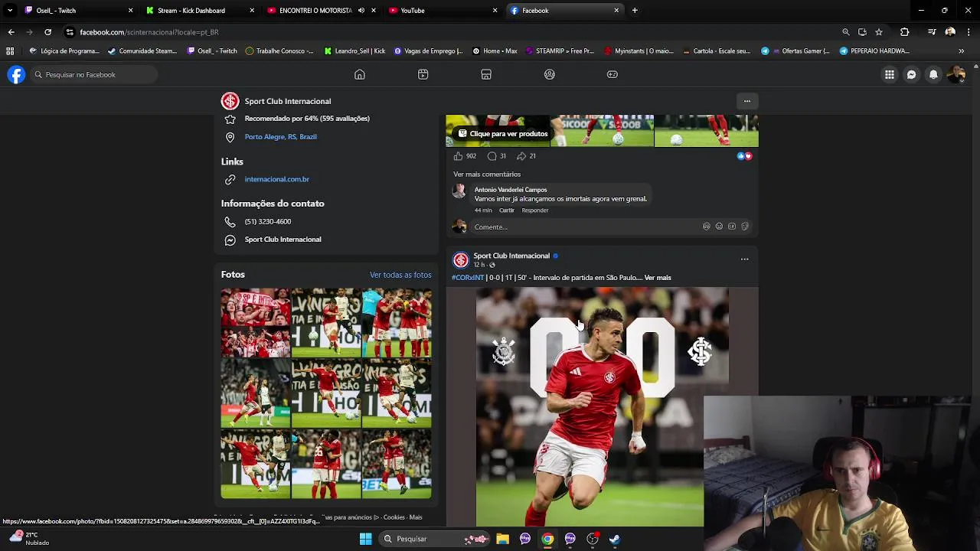This screenshot has height=551, width=980.
Task: Switch to Stream - Kick Dashboard tab
Action: click(201, 11)
